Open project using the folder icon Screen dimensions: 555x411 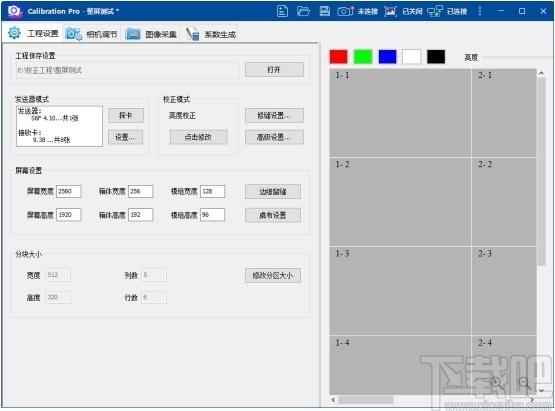(303, 11)
